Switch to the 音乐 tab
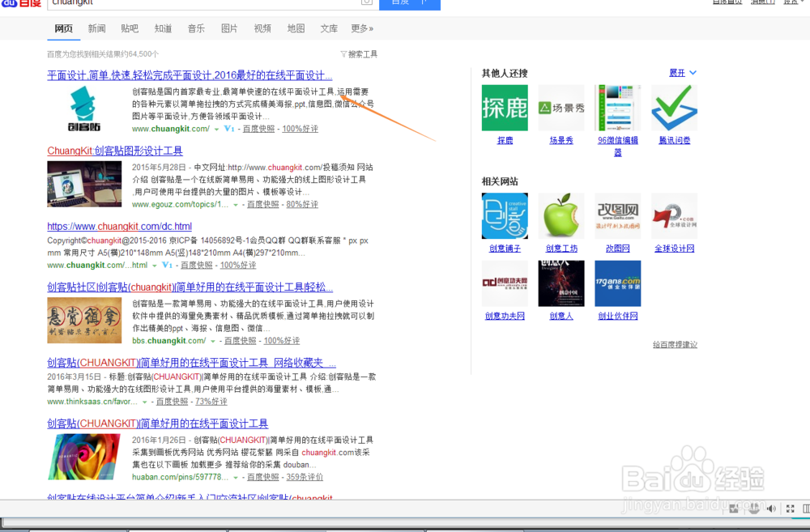Image resolution: width=810 pixels, height=532 pixels. [196, 28]
